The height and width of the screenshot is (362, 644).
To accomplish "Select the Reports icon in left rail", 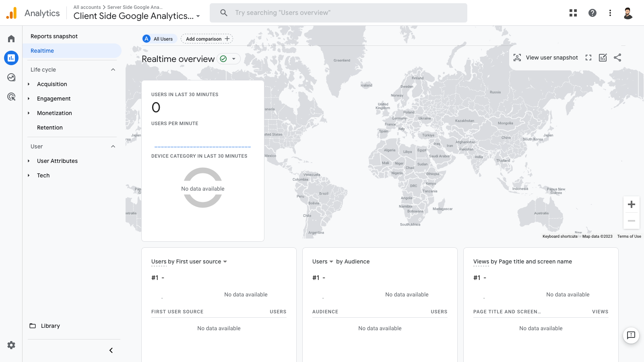I will pyautogui.click(x=11, y=58).
